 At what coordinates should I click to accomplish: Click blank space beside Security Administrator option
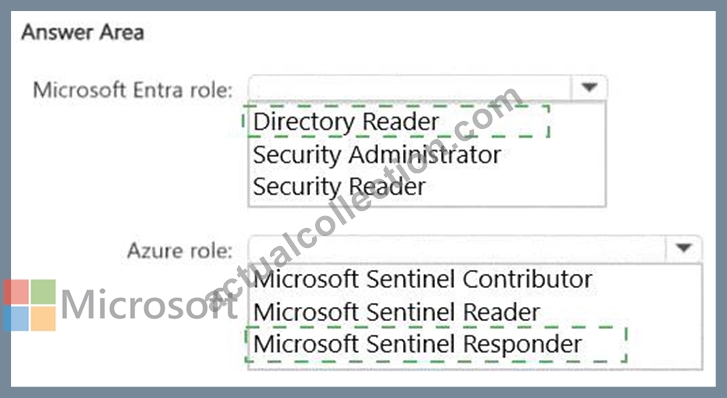(552, 154)
